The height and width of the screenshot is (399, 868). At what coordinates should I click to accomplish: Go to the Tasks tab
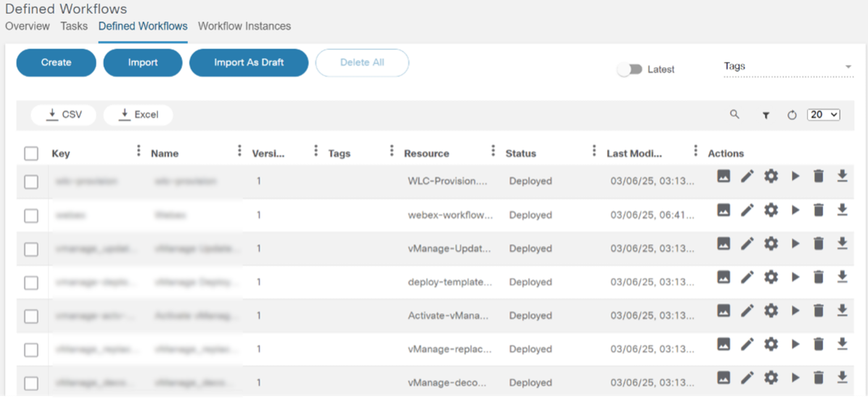(x=74, y=26)
